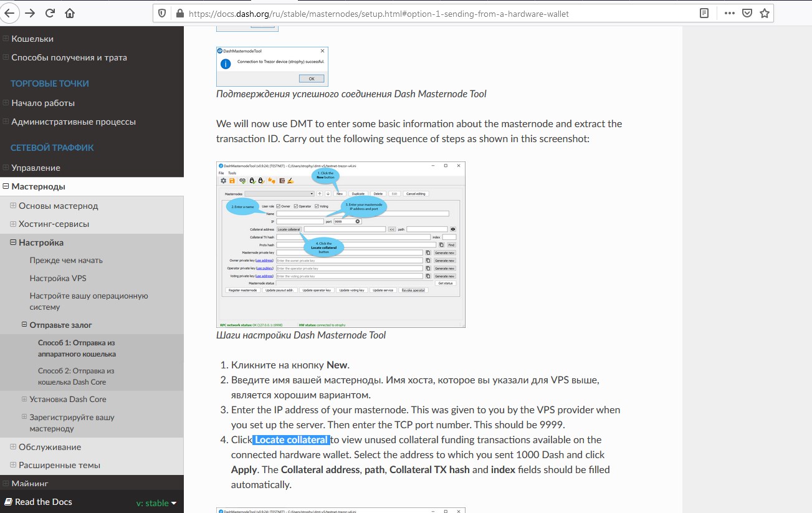Click the Read the Docs book icon

click(9, 502)
